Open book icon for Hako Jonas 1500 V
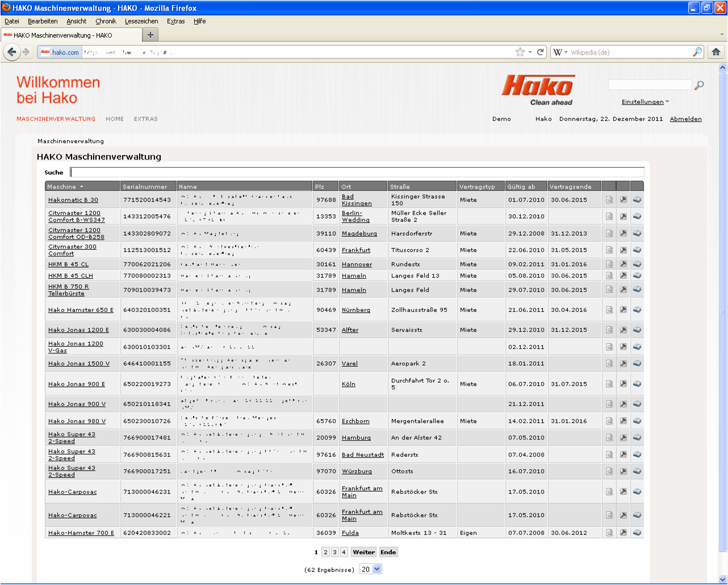 coord(637,363)
